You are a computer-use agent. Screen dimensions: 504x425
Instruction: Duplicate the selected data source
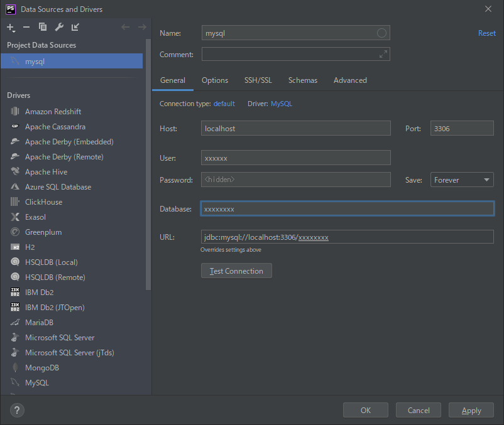(43, 27)
